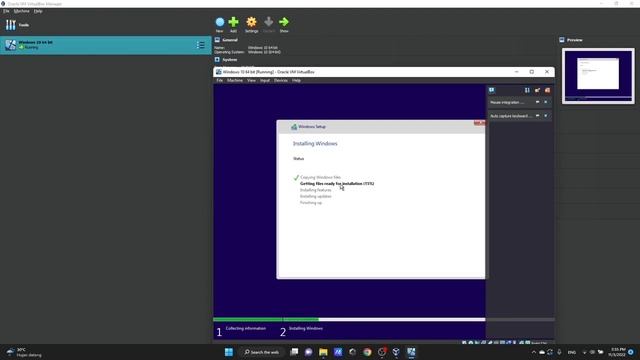Maximize the running VM window
This screenshot has height=360, width=640.
531,72
